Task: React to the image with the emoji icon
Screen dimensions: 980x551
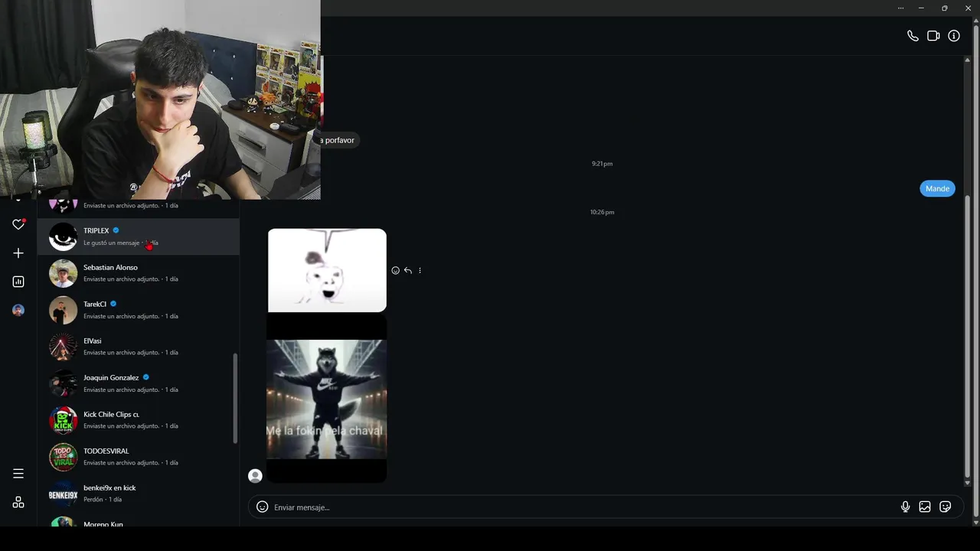Action: pyautogui.click(x=396, y=270)
